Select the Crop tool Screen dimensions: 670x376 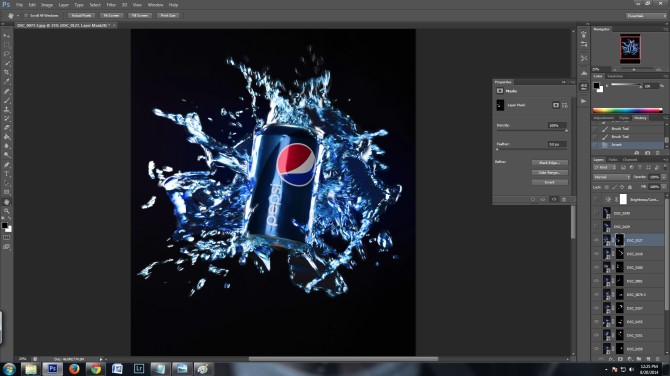click(x=6, y=72)
